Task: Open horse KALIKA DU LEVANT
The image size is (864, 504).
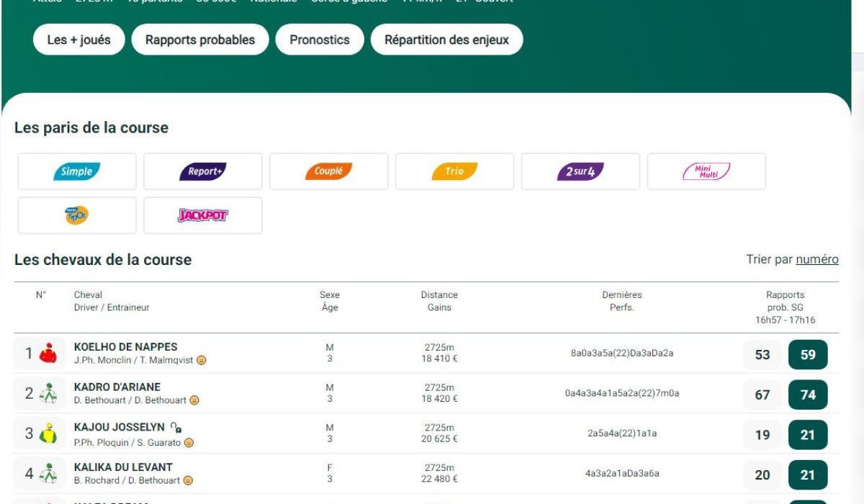Action: 123,467
